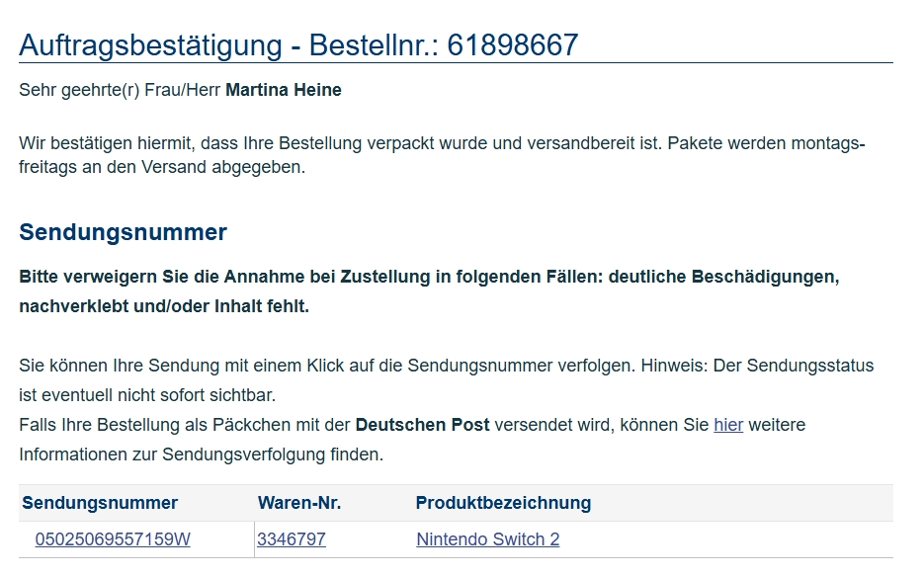Click the large blue Sendungsnummer section heading
Viewport: 924px width, 577px height.
123,232
